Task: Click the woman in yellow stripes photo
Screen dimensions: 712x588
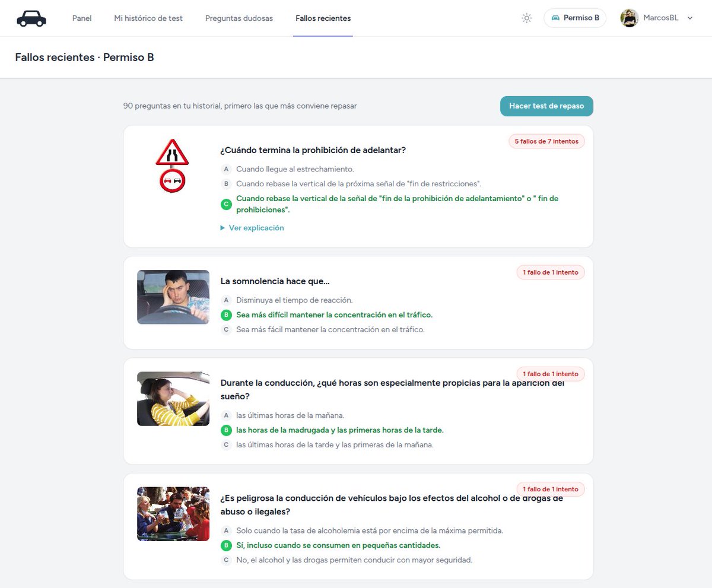Action: click(173, 399)
